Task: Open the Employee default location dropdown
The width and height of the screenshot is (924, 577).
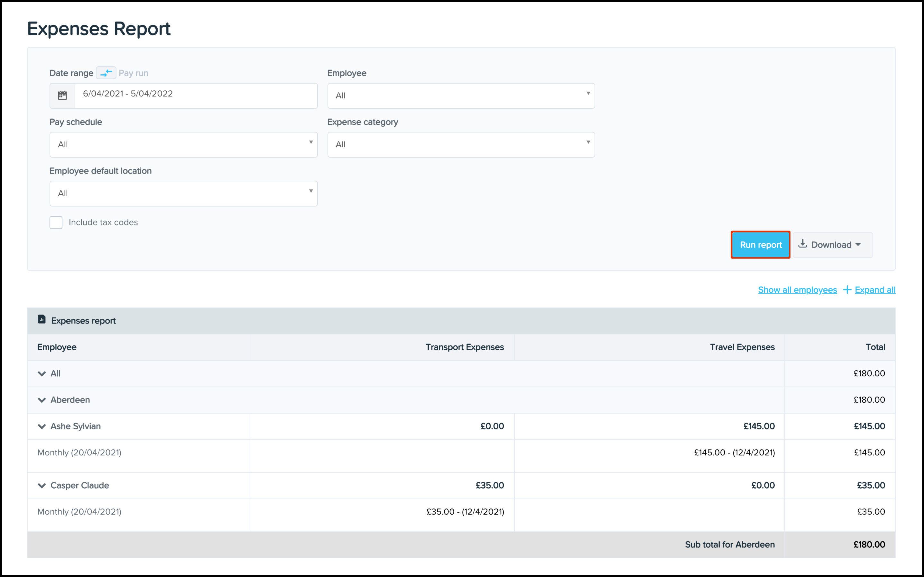Action: pyautogui.click(x=183, y=194)
